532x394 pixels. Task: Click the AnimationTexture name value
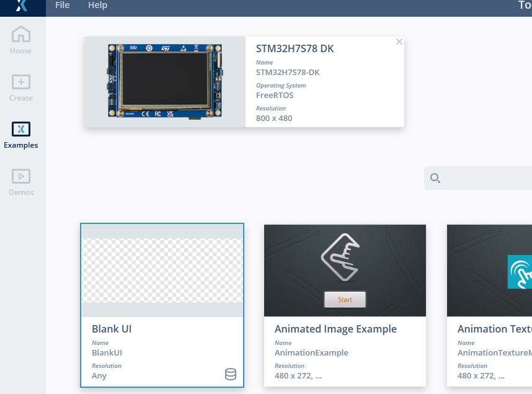point(495,352)
